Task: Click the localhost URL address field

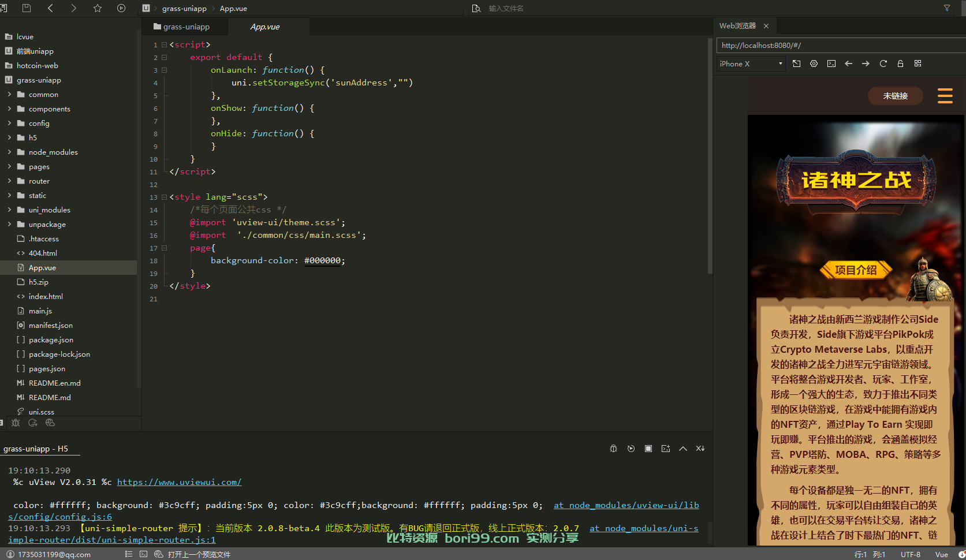Action: [841, 45]
